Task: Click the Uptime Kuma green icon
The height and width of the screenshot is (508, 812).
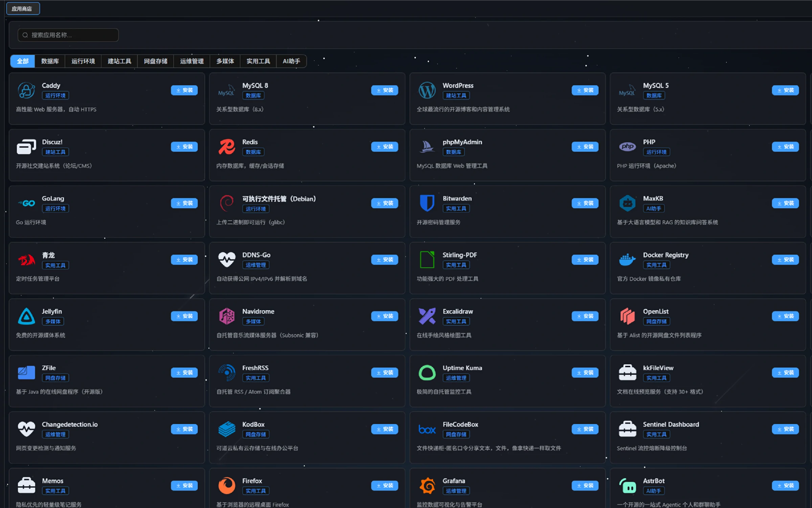Action: [427, 373]
